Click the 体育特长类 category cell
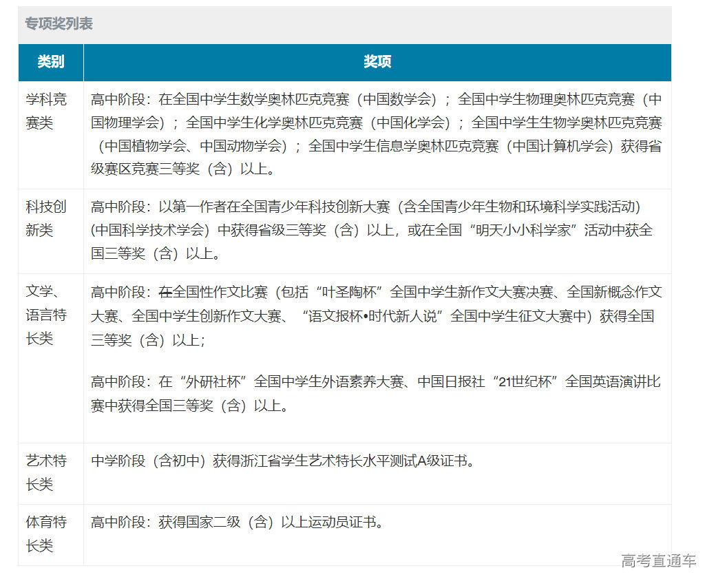 pyautogui.click(x=47, y=534)
